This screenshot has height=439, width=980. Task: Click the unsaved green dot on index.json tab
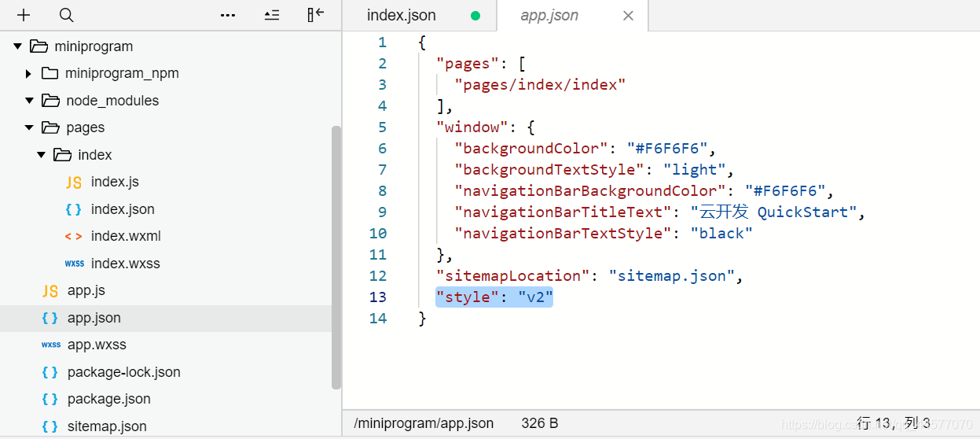point(475,16)
